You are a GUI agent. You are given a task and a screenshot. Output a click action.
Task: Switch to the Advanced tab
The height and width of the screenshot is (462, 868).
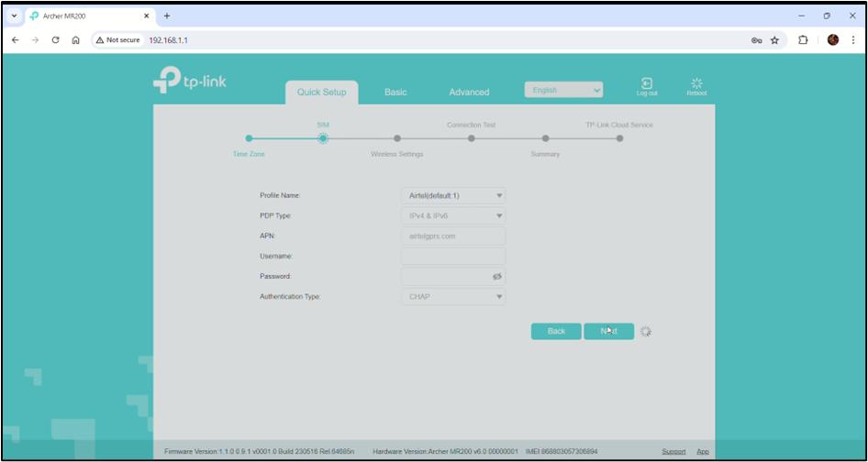469,93
